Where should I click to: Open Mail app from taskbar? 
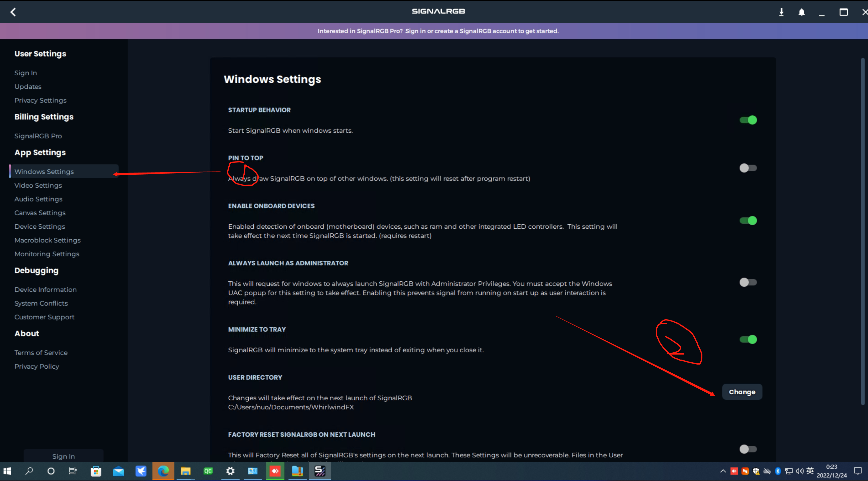tap(118, 471)
